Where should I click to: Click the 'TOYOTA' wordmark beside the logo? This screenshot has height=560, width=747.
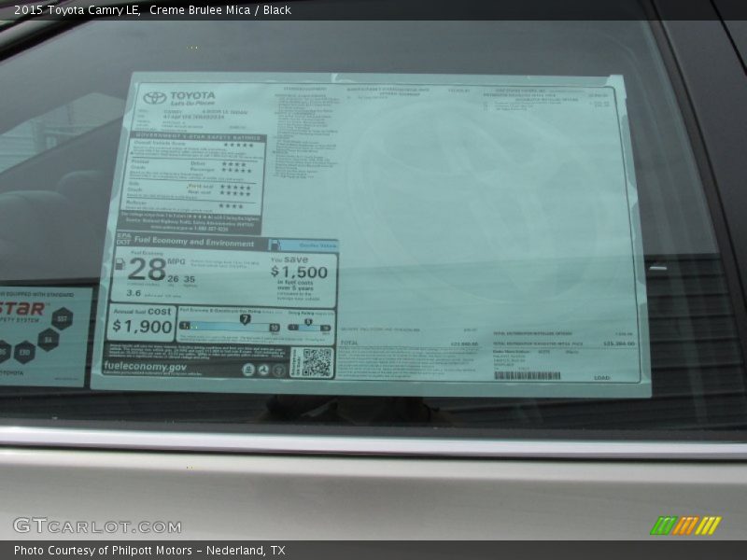[x=193, y=95]
